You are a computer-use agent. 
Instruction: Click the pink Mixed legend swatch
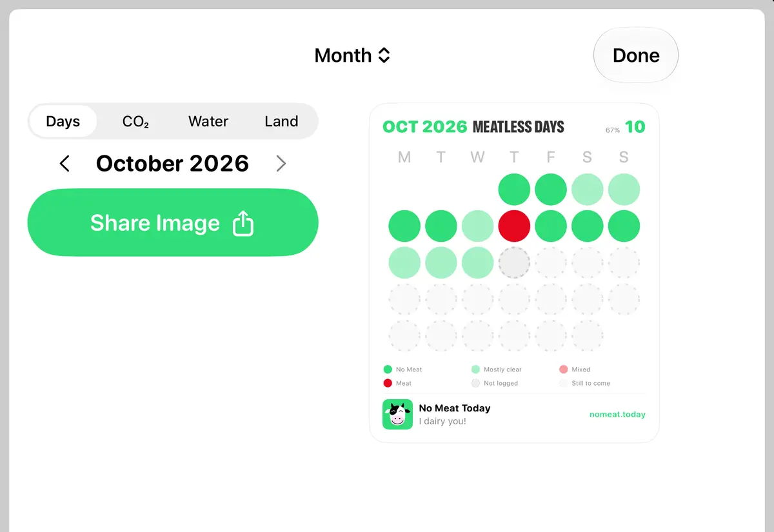point(563,369)
